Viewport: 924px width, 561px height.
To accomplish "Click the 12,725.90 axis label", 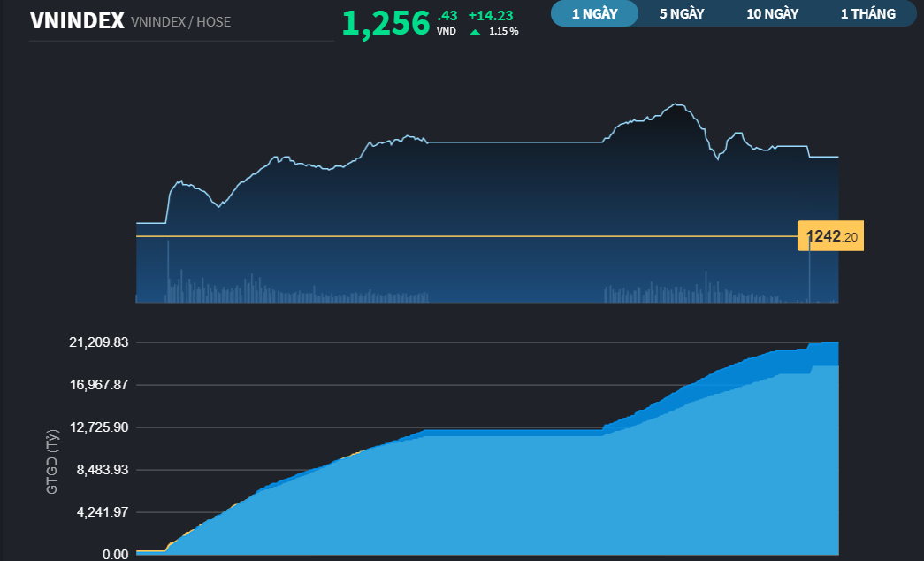I will click(x=99, y=427).
